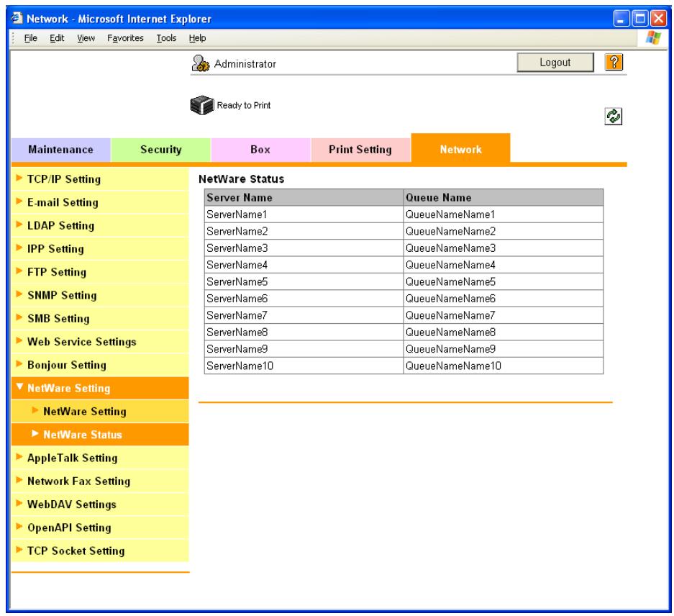Click the orange help question mark icon
Image resolution: width=674 pixels, height=616 pixels.
(614, 63)
